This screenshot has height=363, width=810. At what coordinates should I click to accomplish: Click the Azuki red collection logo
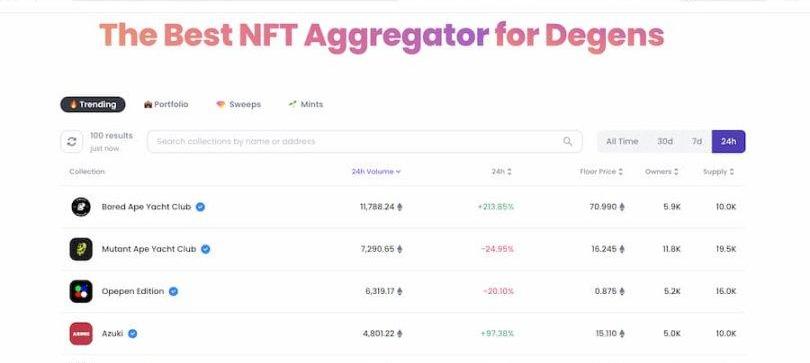coord(81,334)
